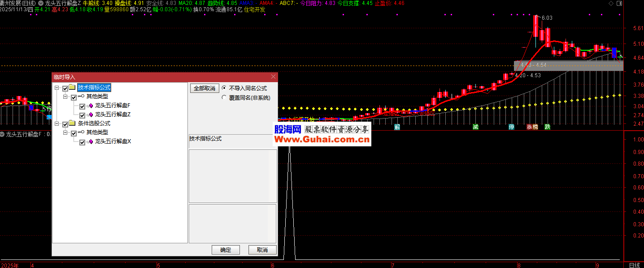Click the green 跌 marker icon
Viewport: 644px width, 268px height.
tap(547, 127)
